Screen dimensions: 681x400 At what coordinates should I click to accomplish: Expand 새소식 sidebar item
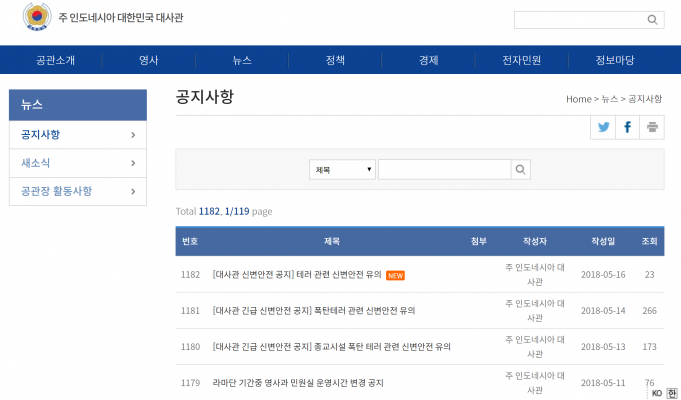[133, 162]
